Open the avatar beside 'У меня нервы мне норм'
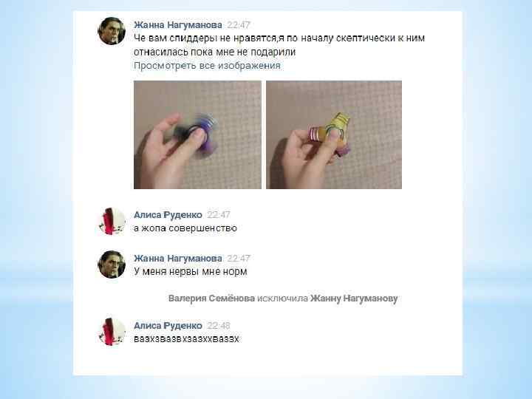Image resolution: width=532 pixels, height=399 pixels. point(112,265)
